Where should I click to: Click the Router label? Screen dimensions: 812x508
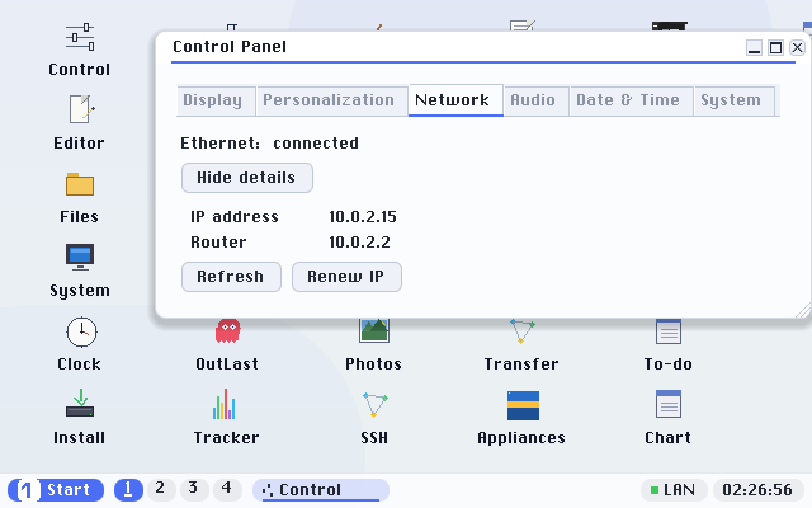pyautogui.click(x=219, y=243)
